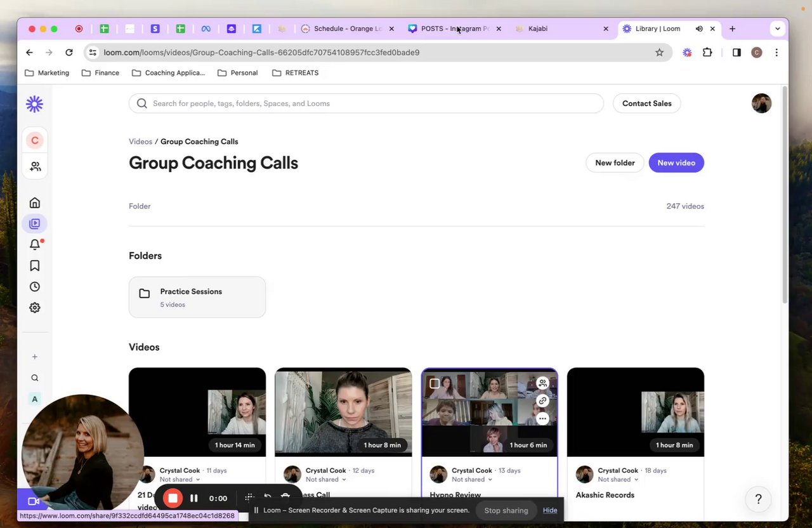The height and width of the screenshot is (528, 812).
Task: Click the plus icon in the sidebar
Action: tap(35, 357)
